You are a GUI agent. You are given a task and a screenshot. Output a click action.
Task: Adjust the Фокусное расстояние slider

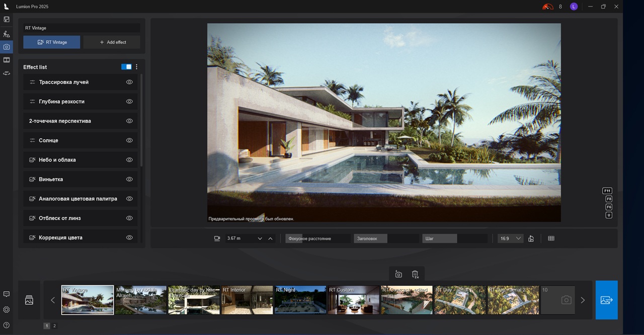[x=317, y=238]
